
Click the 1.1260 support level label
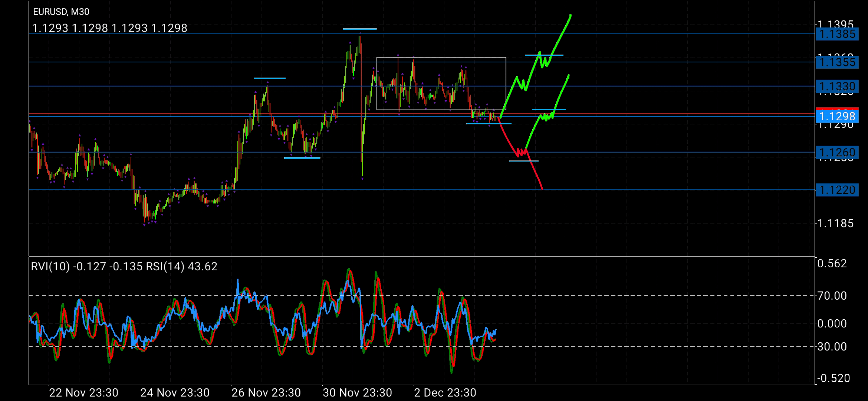coord(837,153)
